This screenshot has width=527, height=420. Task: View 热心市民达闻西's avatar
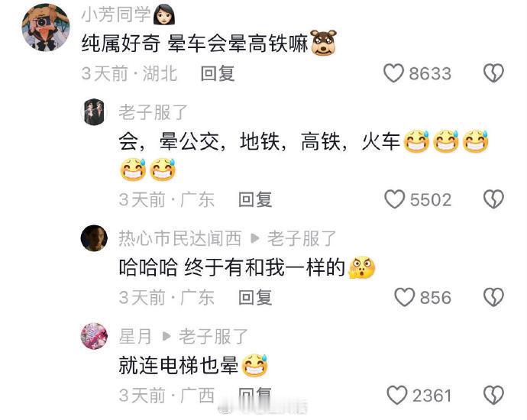click(94, 238)
